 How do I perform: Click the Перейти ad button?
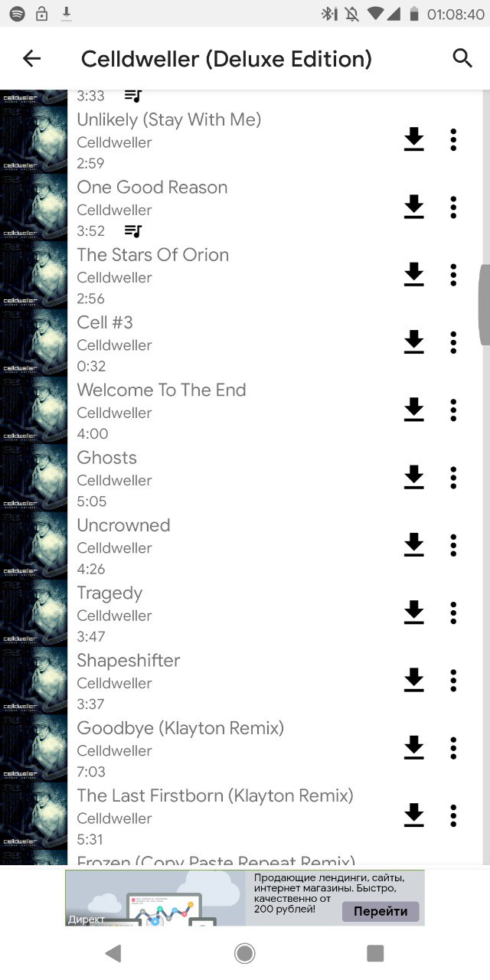pos(381,911)
